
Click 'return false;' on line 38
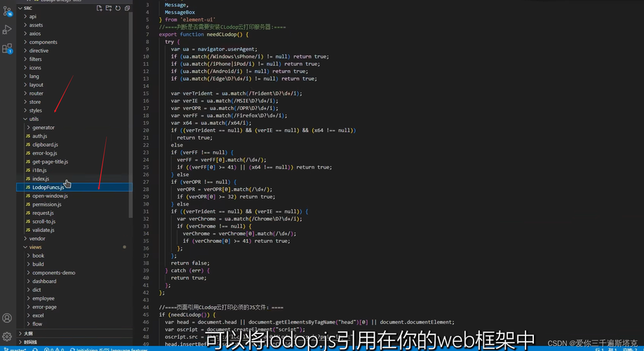coord(190,263)
